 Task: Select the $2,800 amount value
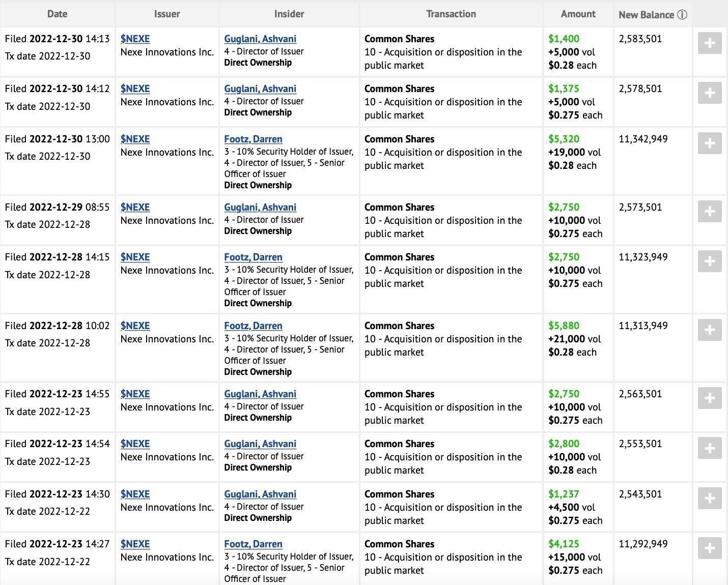click(564, 444)
